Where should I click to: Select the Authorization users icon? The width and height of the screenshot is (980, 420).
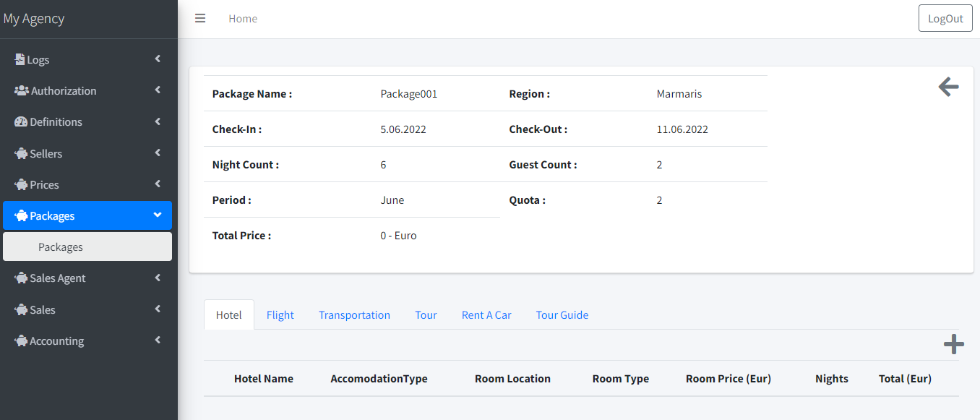tap(21, 90)
